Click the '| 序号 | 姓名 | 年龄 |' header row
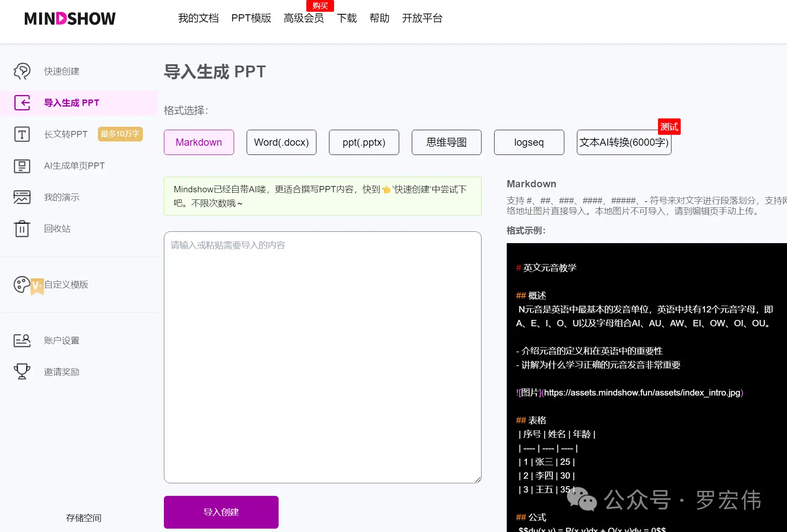 (x=557, y=434)
